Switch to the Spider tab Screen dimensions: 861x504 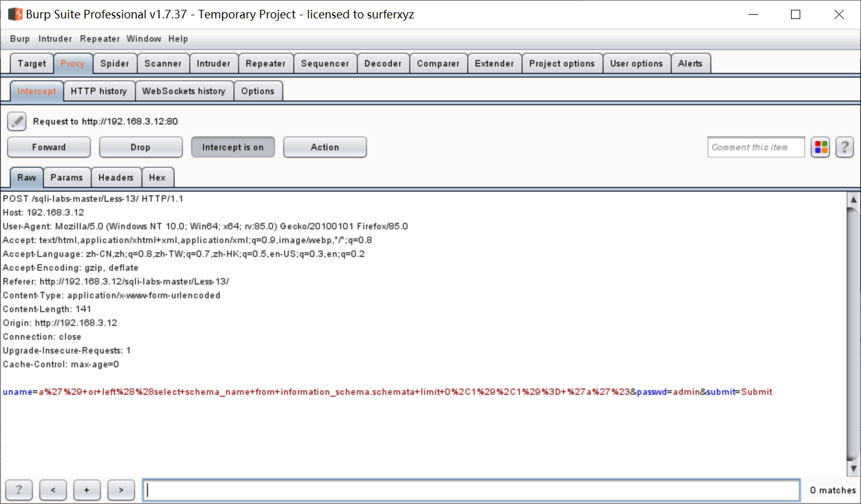pyautogui.click(x=115, y=63)
